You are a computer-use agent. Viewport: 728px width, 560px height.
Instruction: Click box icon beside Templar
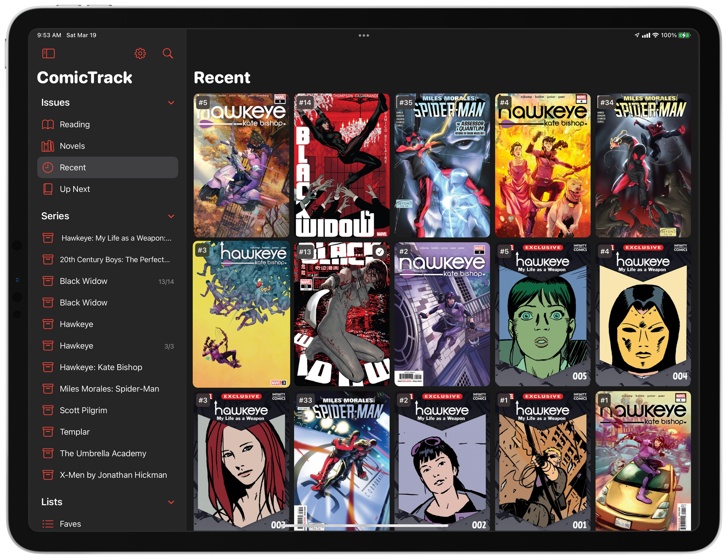click(48, 432)
